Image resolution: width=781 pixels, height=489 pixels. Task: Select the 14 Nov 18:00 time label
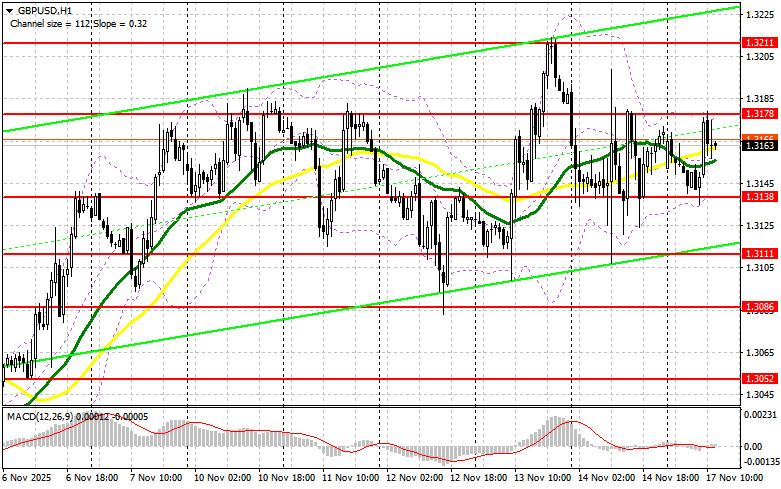(x=677, y=480)
